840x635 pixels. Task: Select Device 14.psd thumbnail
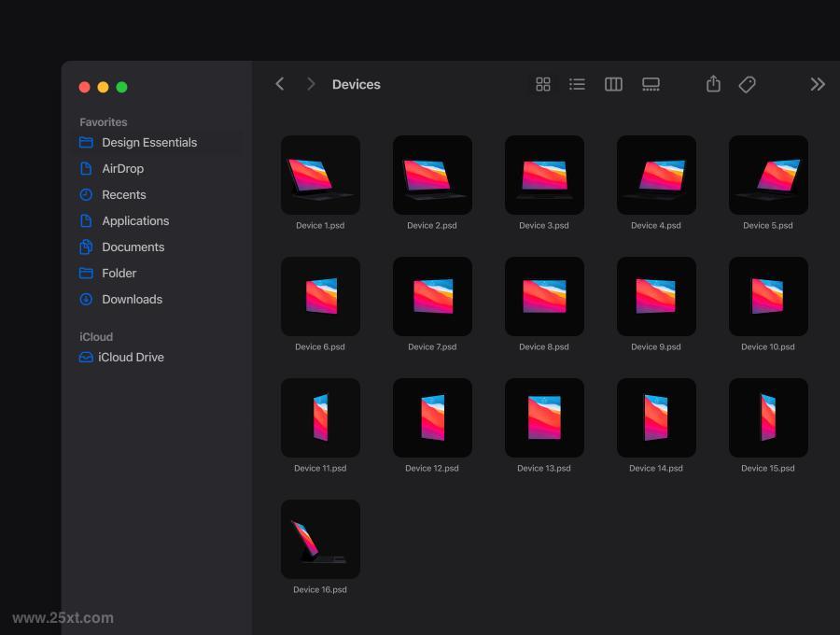pos(656,417)
